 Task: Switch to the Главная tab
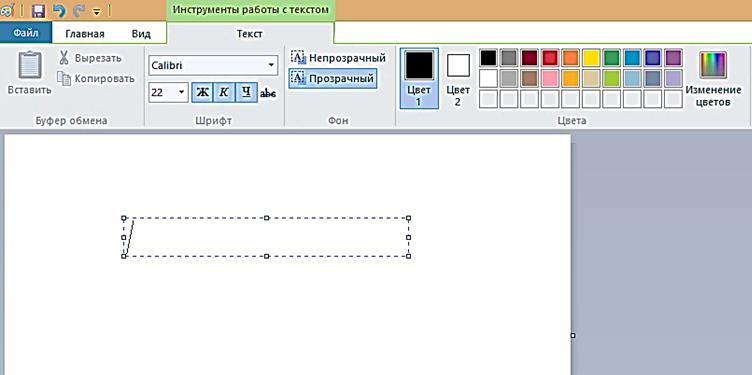85,34
